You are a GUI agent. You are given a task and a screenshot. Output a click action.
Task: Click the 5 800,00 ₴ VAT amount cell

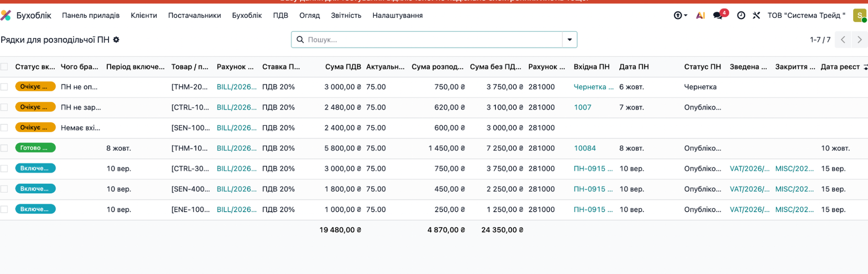tap(343, 148)
